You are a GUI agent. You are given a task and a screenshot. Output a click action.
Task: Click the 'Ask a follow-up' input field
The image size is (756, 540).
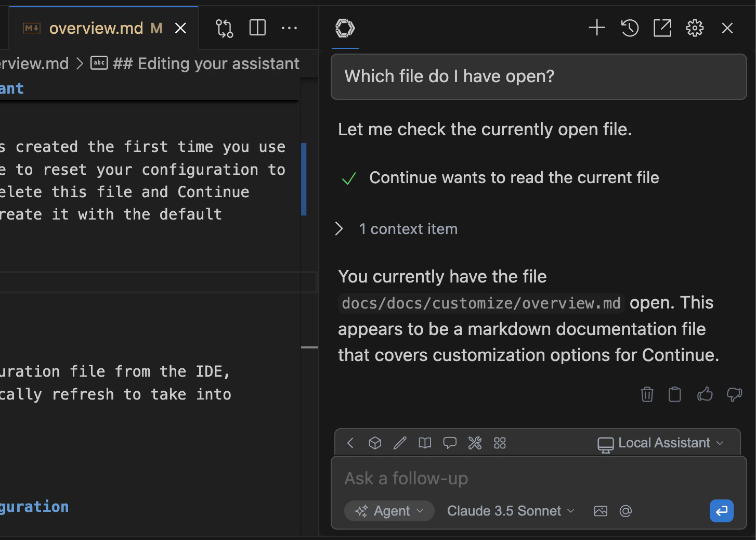(520, 479)
